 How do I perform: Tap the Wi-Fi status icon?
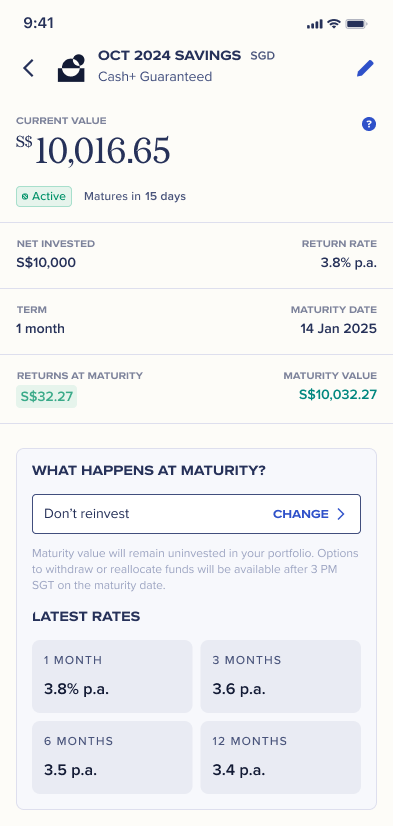333,24
